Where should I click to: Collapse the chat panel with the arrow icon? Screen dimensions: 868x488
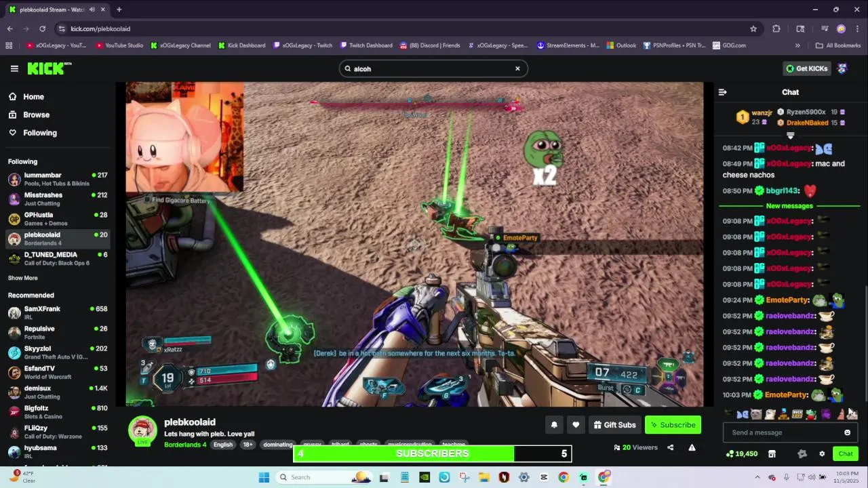[x=722, y=92]
